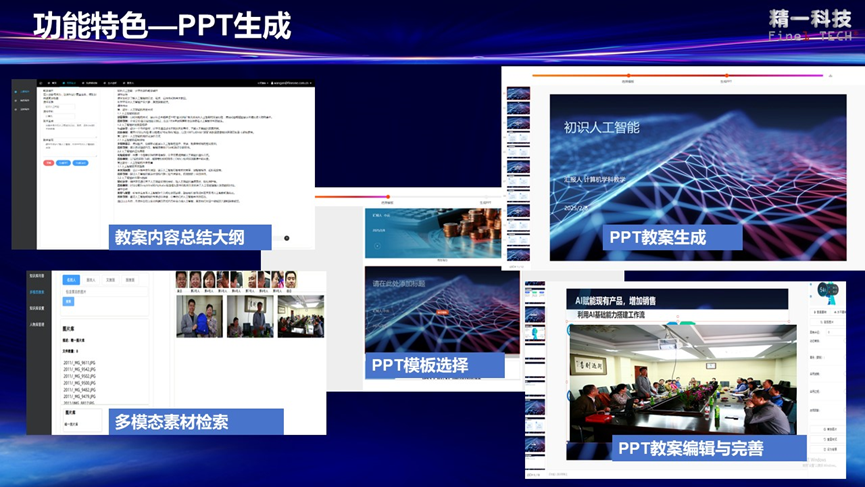Choose the blue network mesh PPT template
This screenshot has height=487, width=865.
(442, 311)
